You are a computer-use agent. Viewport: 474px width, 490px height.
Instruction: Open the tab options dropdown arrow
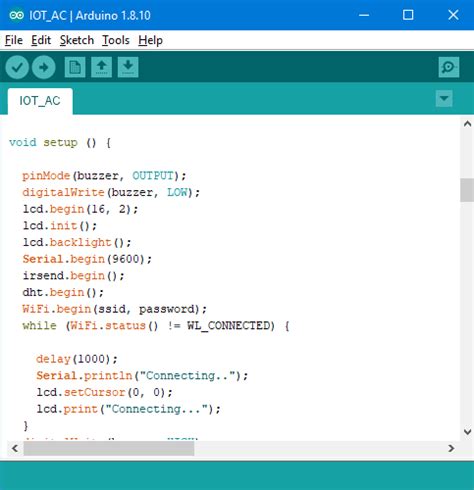tap(444, 99)
